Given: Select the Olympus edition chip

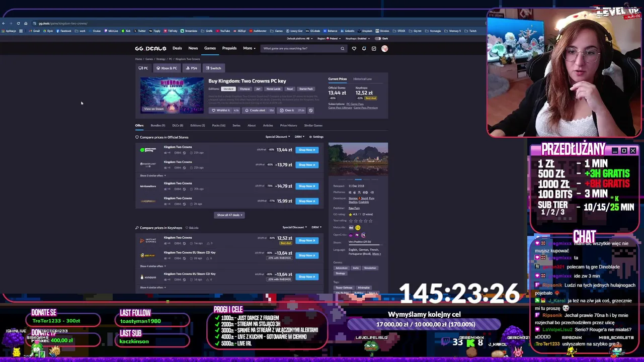Looking at the screenshot, I should [x=245, y=89].
